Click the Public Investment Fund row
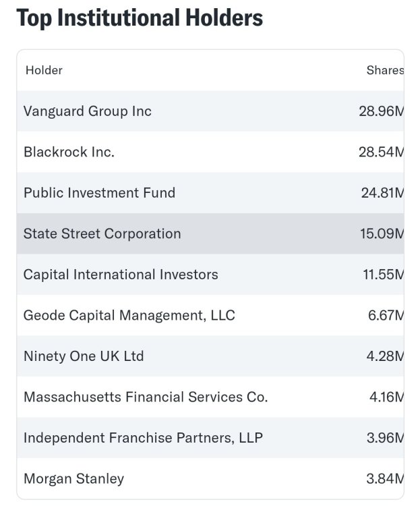 click(x=99, y=193)
